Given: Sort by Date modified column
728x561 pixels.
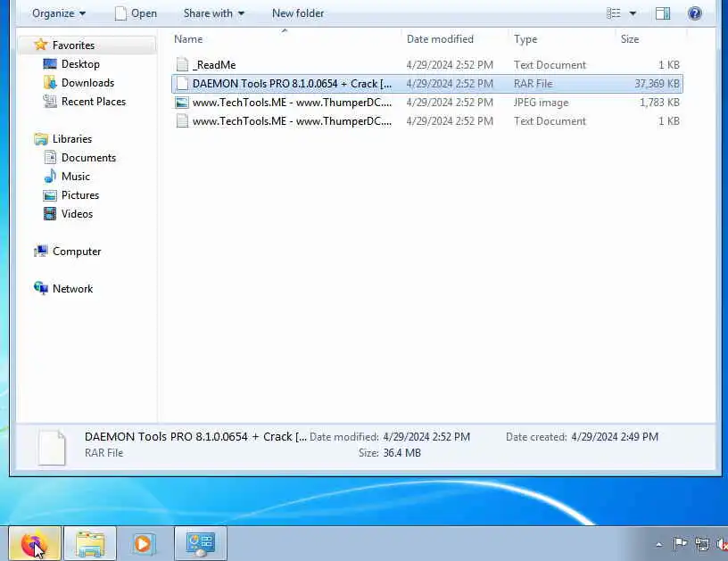Looking at the screenshot, I should 440,39.
